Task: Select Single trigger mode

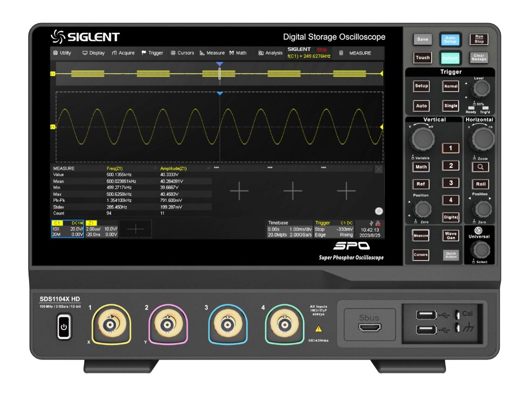Action: pyautogui.click(x=450, y=106)
